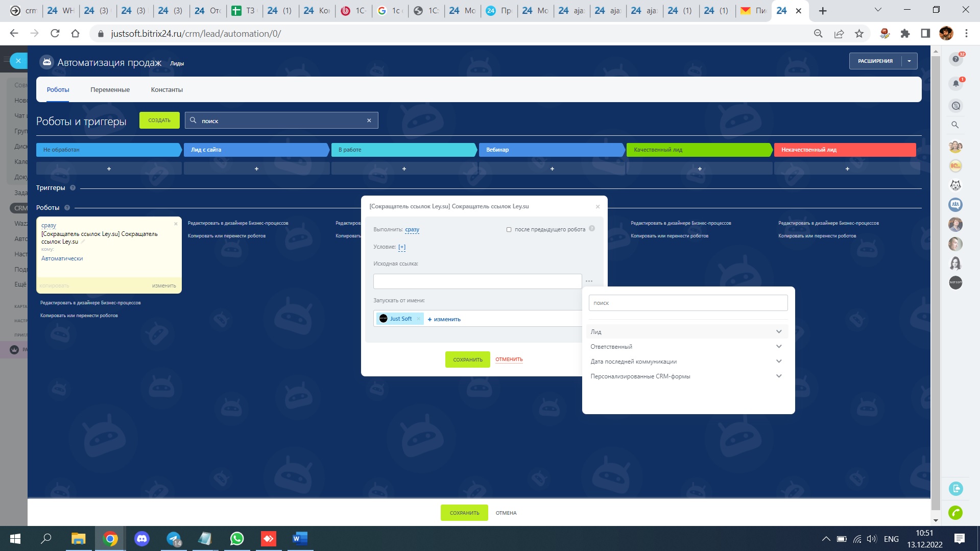This screenshot has height=551, width=980.
Task: Switch to the Роботы tab
Action: tap(58, 90)
